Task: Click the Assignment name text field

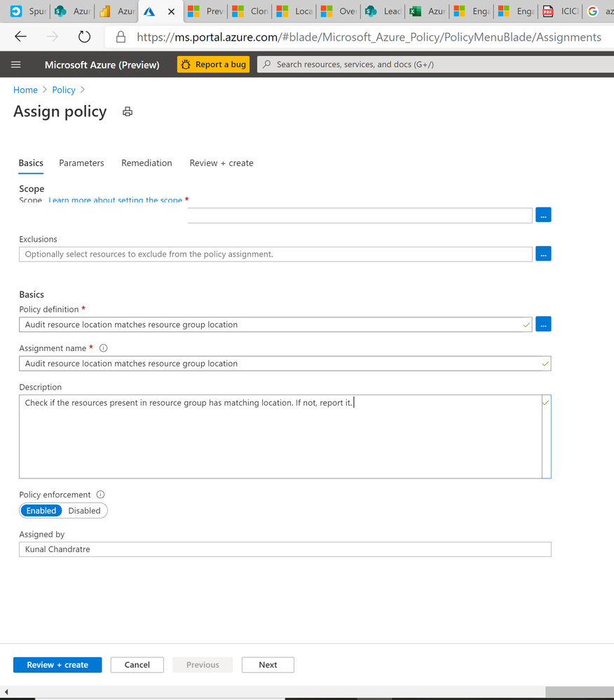Action: click(285, 364)
